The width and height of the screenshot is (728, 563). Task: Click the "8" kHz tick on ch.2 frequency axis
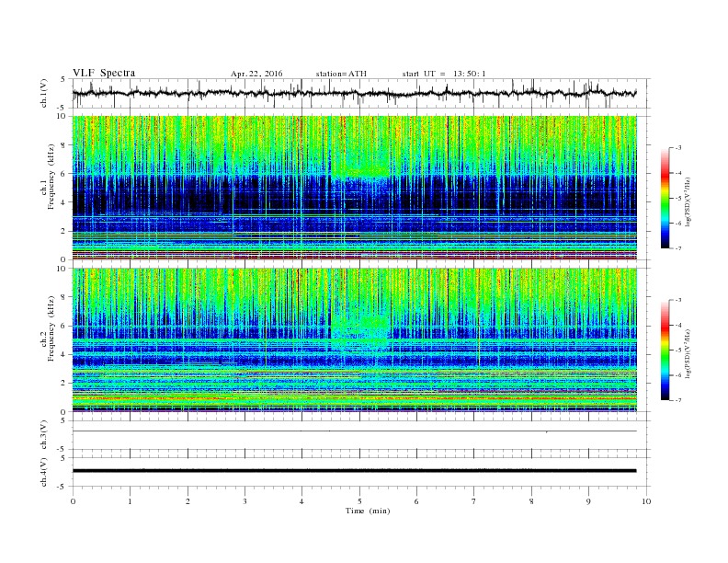click(x=63, y=297)
